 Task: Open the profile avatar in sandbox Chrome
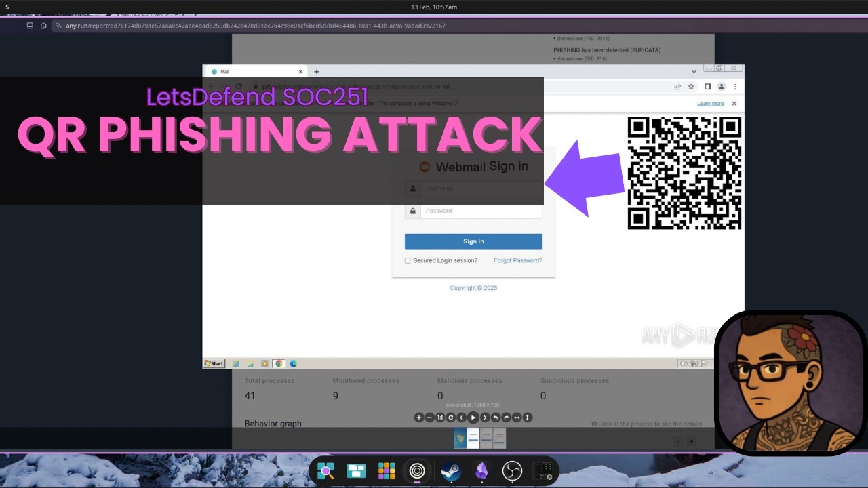(722, 87)
